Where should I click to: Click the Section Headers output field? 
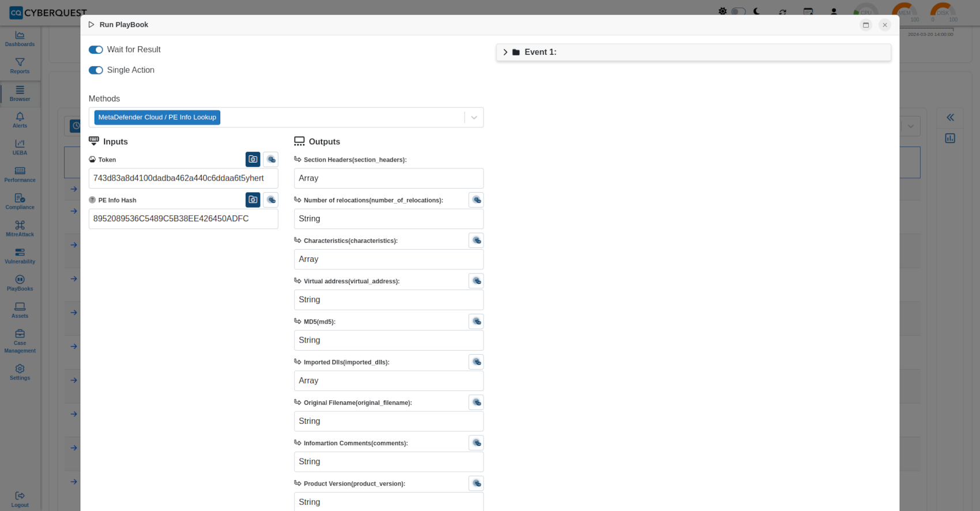click(389, 178)
